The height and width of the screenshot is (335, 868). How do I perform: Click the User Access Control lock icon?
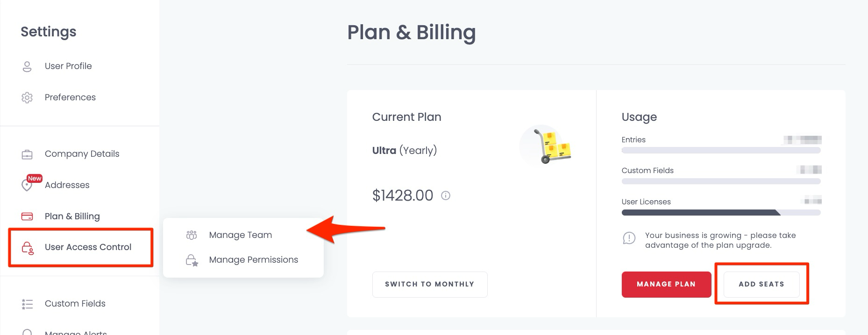28,248
